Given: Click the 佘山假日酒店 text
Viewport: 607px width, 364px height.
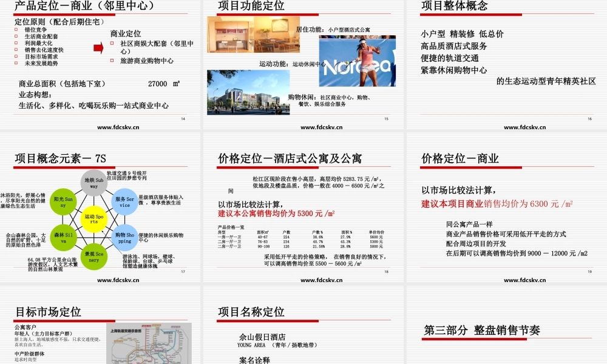Looking at the screenshot, I should 262,337.
